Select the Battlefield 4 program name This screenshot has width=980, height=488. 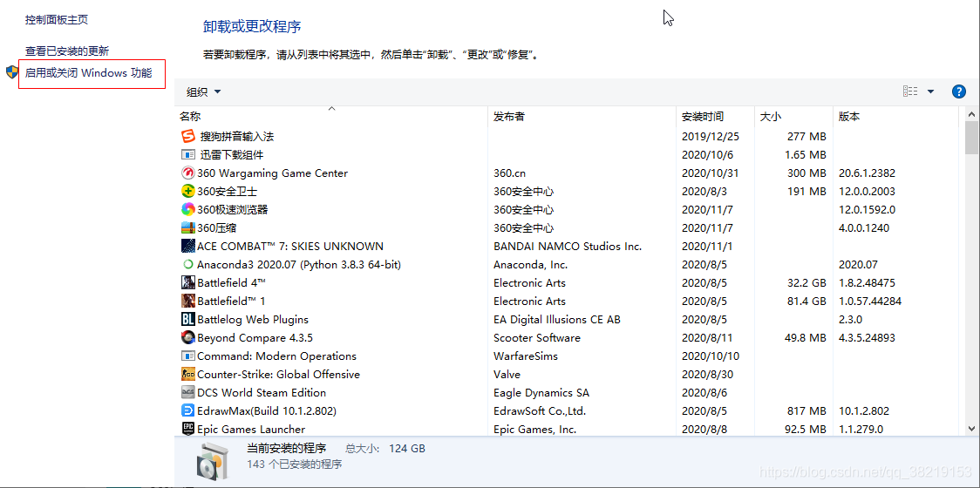(x=231, y=282)
